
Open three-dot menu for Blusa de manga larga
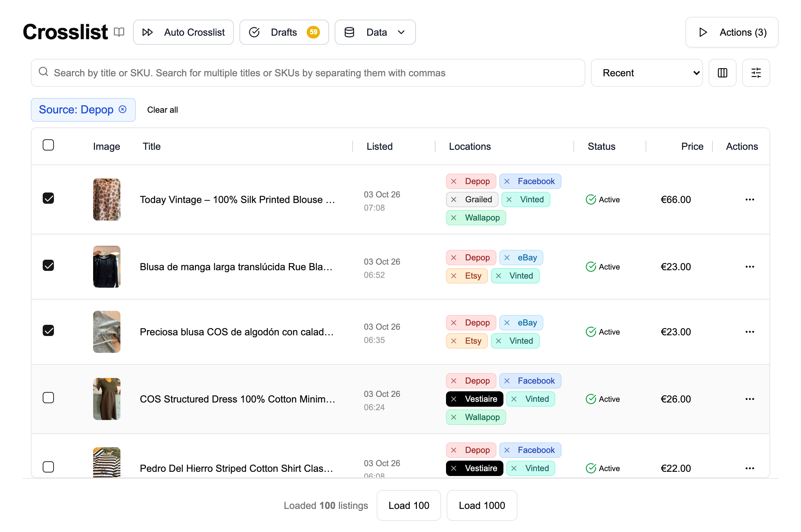[x=750, y=267]
